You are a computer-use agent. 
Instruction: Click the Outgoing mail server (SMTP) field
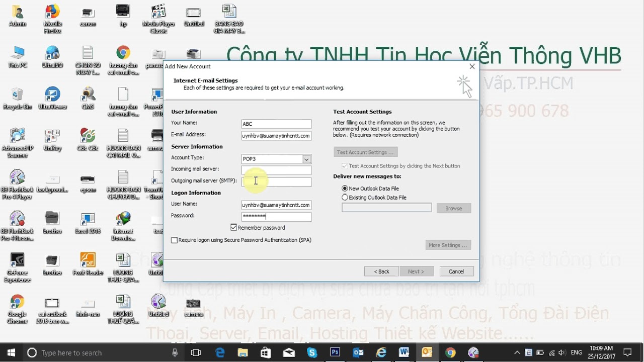click(276, 182)
